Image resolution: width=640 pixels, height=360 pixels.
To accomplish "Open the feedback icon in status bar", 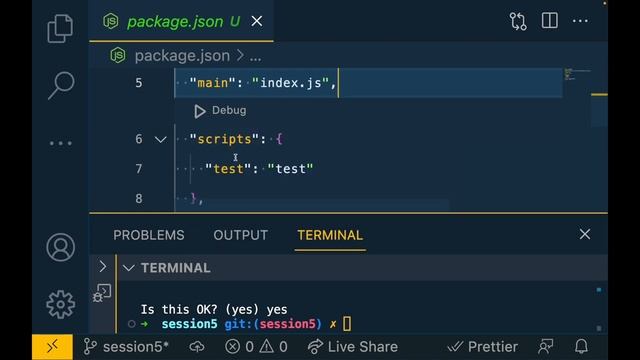I will pyautogui.click(x=546, y=347).
